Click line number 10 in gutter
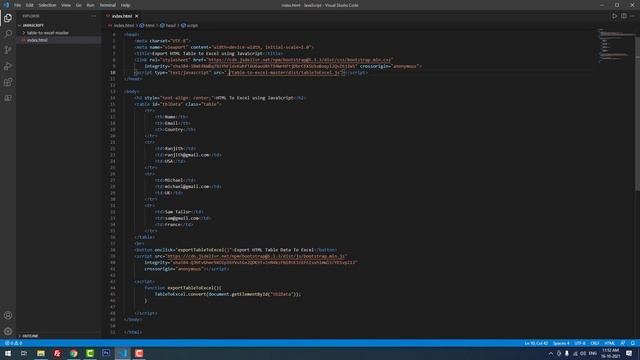The width and height of the screenshot is (640, 360). click(113, 72)
